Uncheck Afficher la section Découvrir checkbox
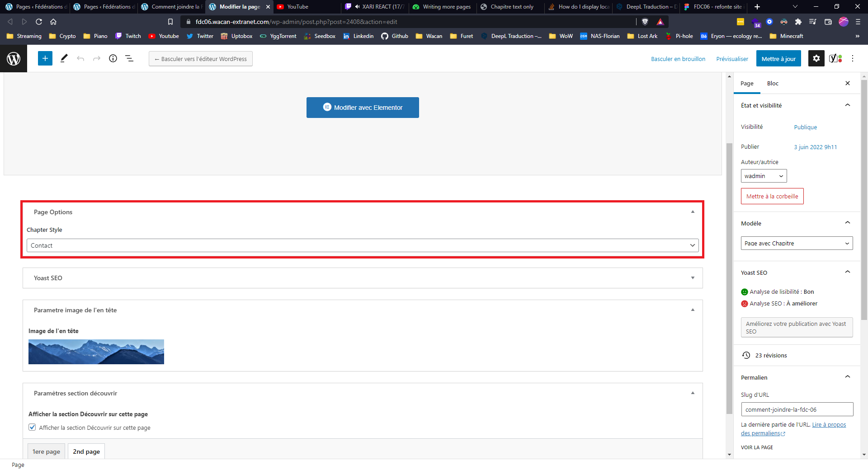868x470 pixels. tap(32, 428)
